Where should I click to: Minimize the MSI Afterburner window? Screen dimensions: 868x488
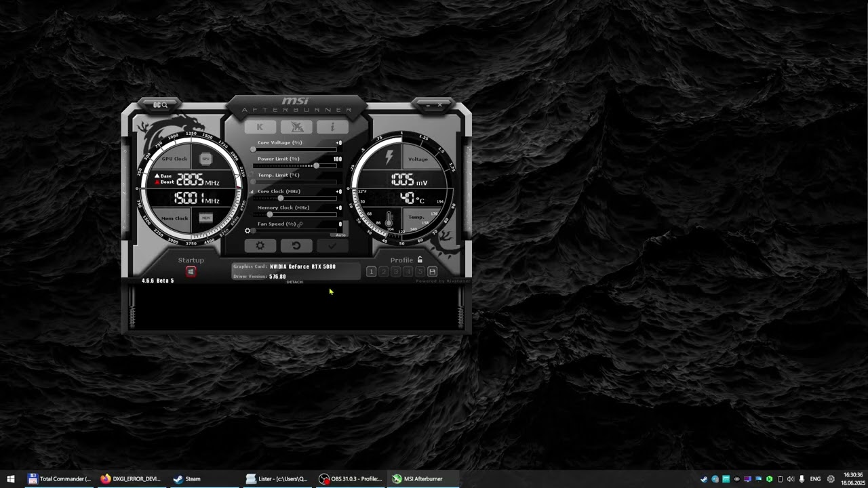pos(427,105)
